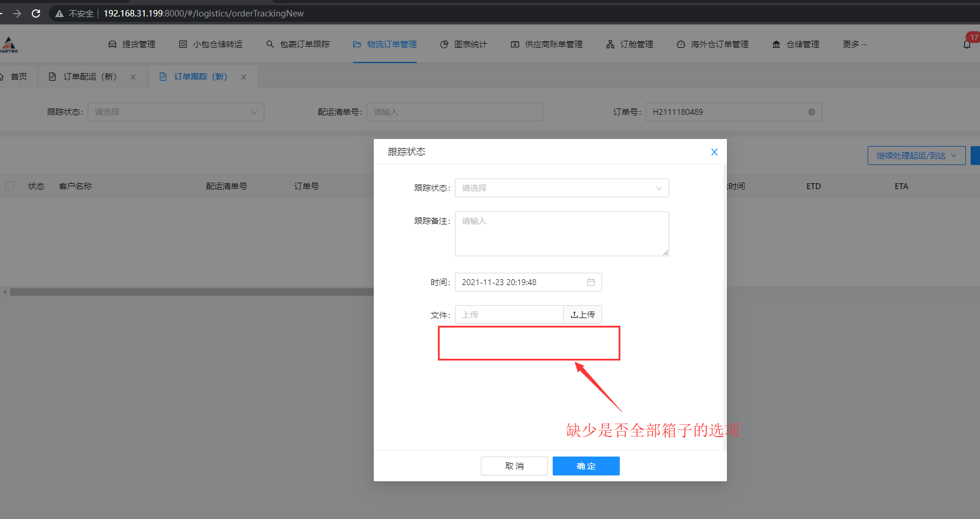This screenshot has height=519, width=980.
Task: Open the 继续处理起运/到达 dropdown button
Action: [915, 156]
